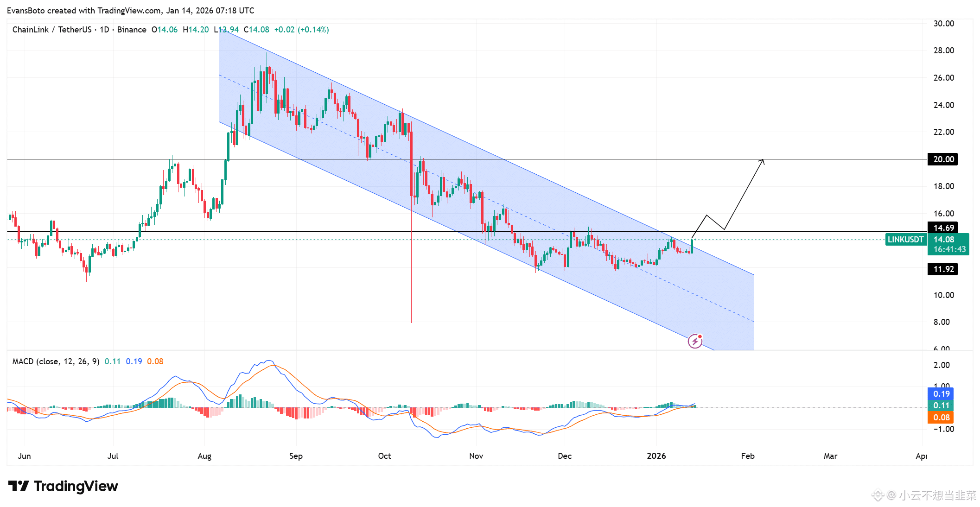Select the MACD (close, 12, 26, 9) indicator label
The width and height of the screenshot is (980, 507).
pyautogui.click(x=56, y=361)
